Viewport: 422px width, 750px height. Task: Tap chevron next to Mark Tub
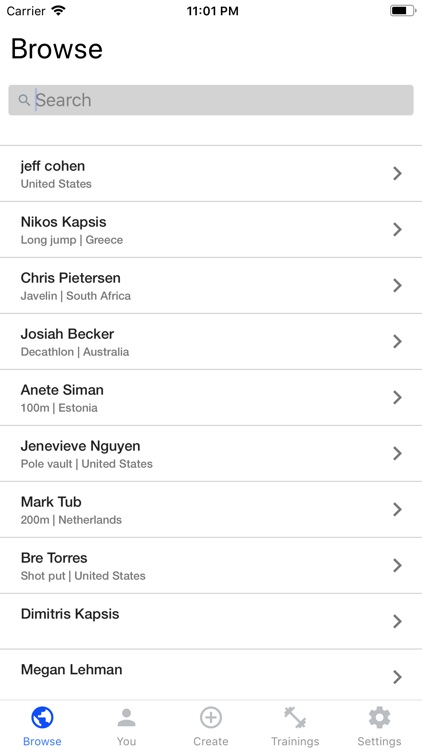(x=397, y=509)
